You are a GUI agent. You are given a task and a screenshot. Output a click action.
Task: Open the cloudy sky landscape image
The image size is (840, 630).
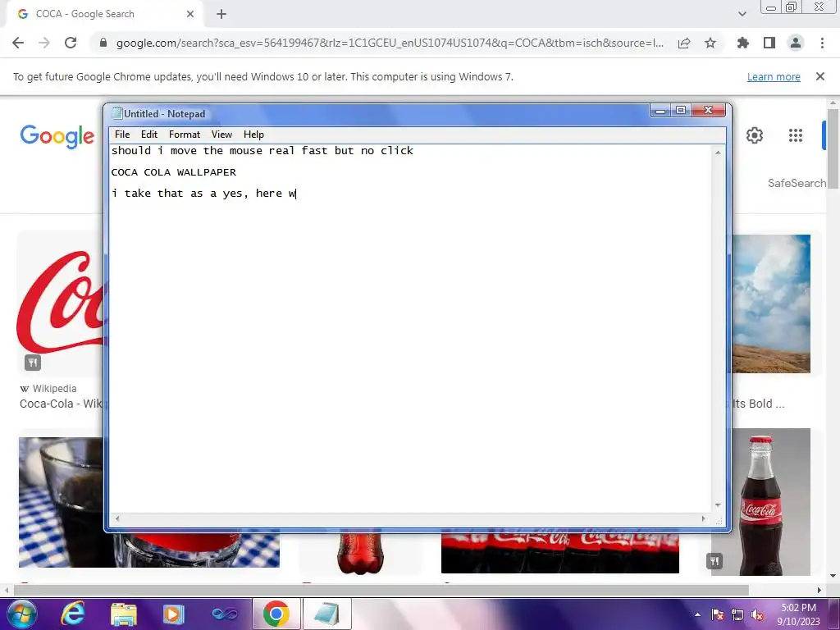pyautogui.click(x=771, y=304)
